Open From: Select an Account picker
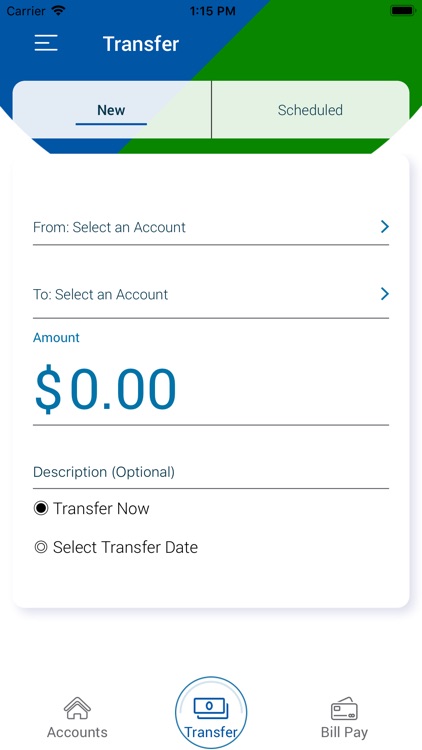422x750 pixels. [x=211, y=227]
